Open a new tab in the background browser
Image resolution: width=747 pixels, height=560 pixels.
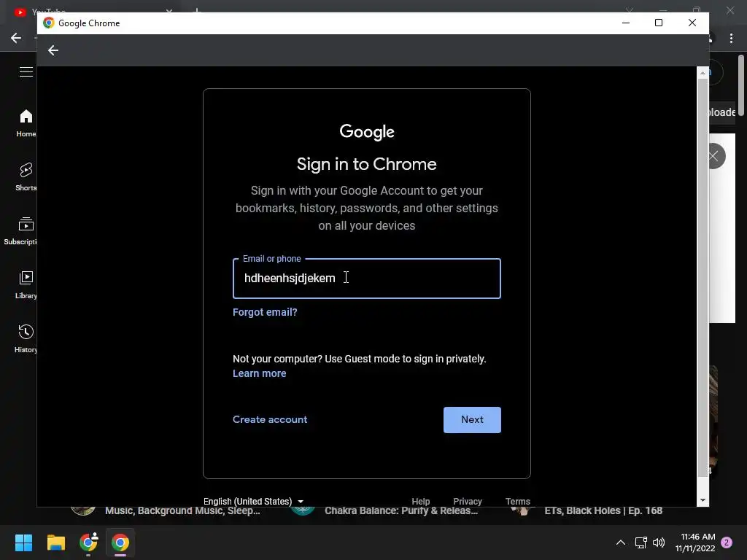(197, 10)
